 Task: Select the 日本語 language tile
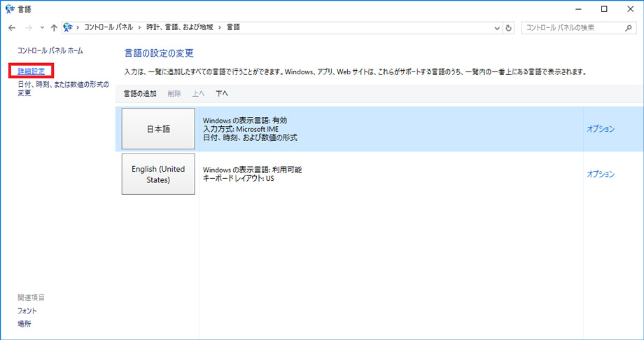158,129
